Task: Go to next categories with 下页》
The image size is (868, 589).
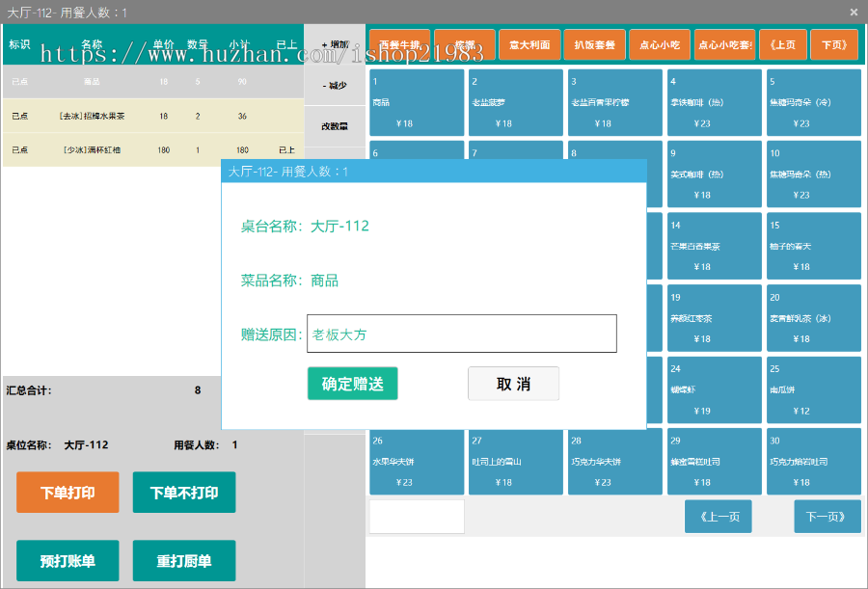Action: pyautogui.click(x=834, y=44)
